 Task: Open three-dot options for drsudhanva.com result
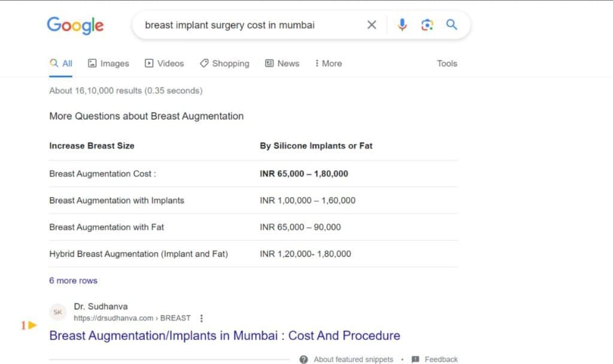202,318
